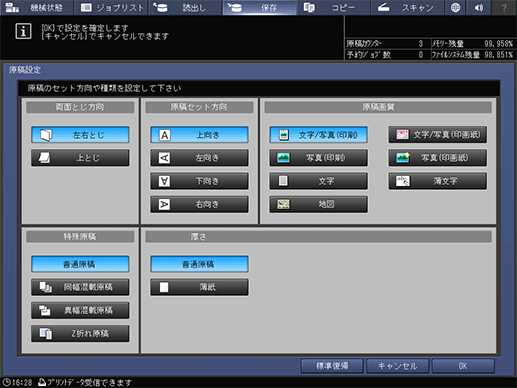Select 左右とじ binding direction
The image size is (517, 388).
pos(80,135)
